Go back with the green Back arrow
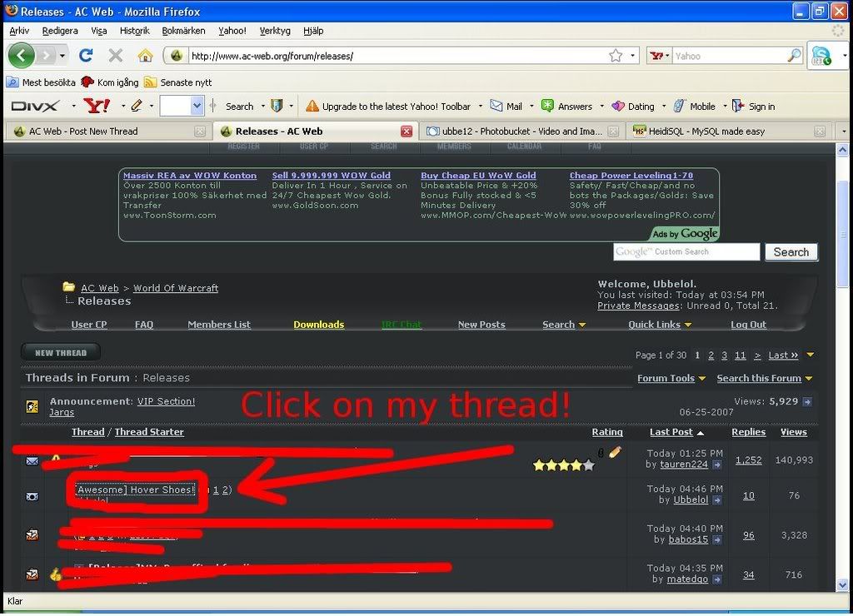Screen dimensions: 853x616 [x=21, y=56]
